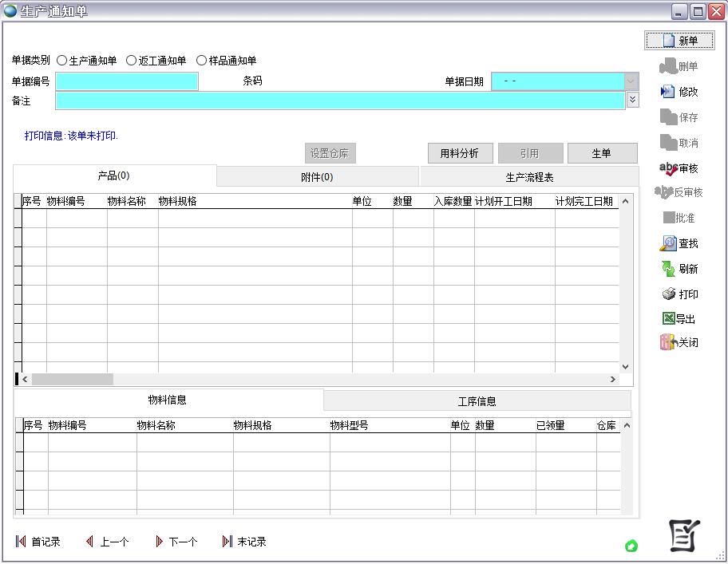Select the 返工通知单 radio button

click(132, 61)
